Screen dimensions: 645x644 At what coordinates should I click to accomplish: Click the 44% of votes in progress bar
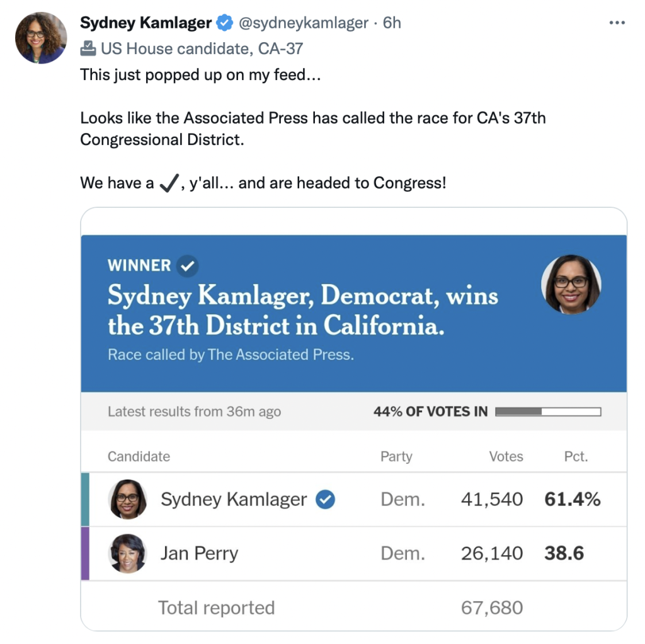point(548,412)
